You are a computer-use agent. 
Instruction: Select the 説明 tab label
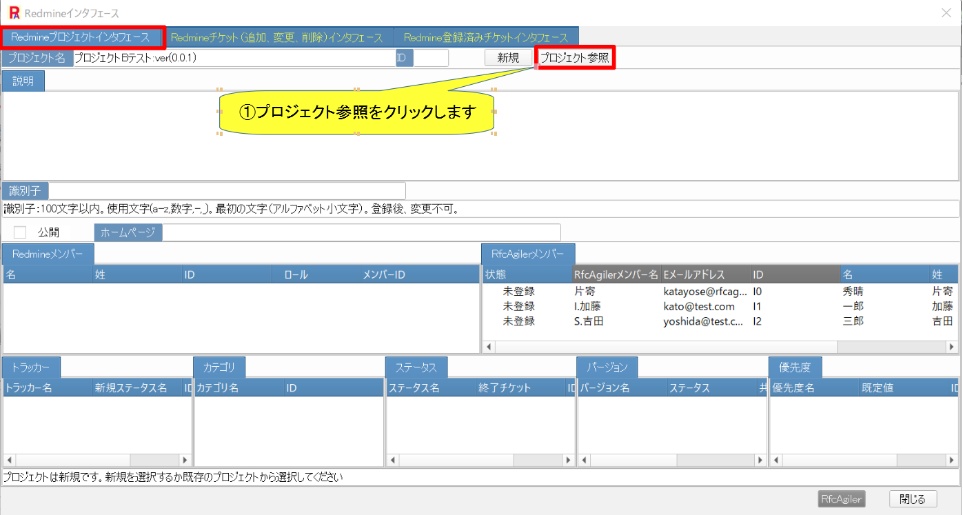(23, 81)
